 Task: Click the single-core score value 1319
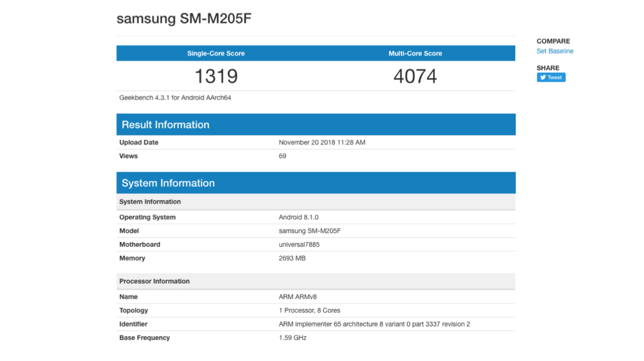pos(216,76)
